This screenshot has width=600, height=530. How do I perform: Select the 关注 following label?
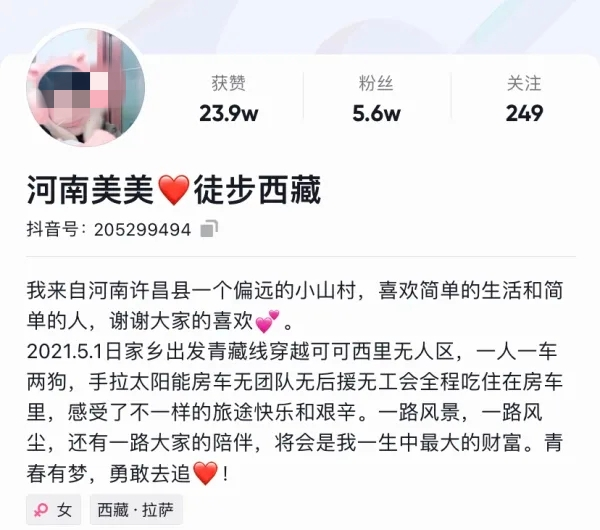pos(524,83)
